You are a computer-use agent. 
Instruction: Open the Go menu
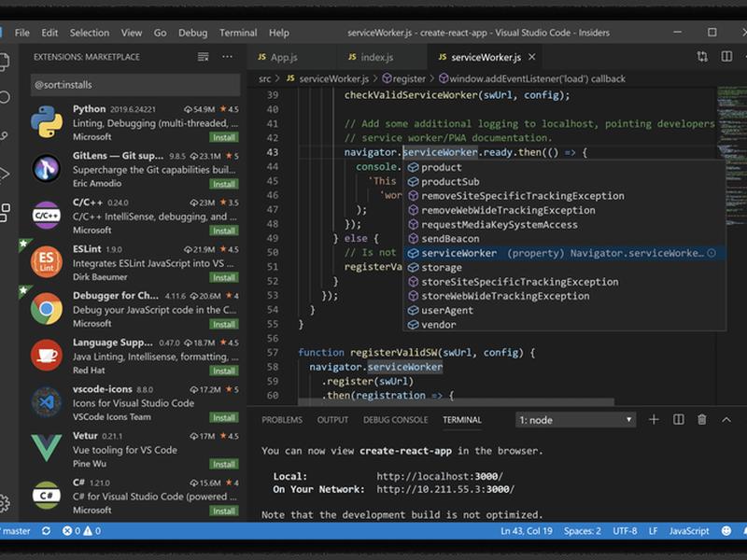(160, 33)
